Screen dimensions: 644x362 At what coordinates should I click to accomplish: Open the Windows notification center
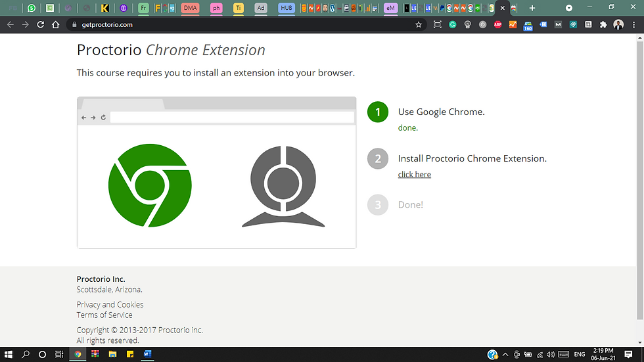[628, 355]
